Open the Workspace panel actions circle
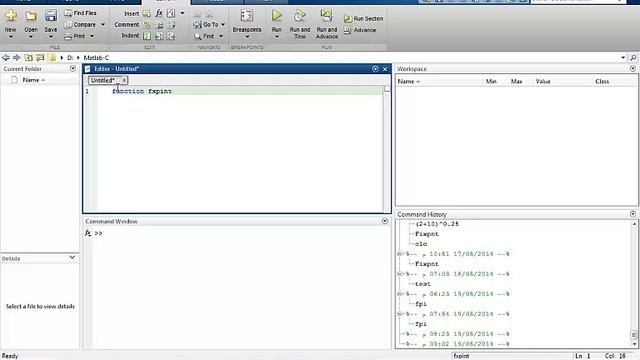This screenshot has width=640, height=360. click(x=633, y=69)
